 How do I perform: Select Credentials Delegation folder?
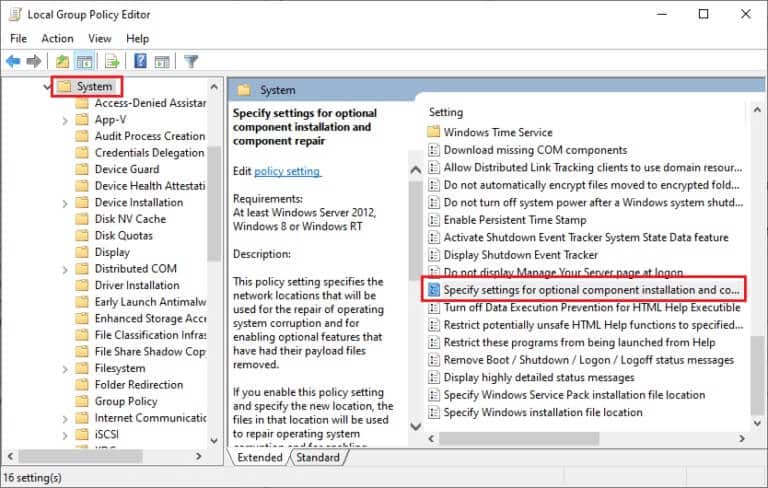140,153
